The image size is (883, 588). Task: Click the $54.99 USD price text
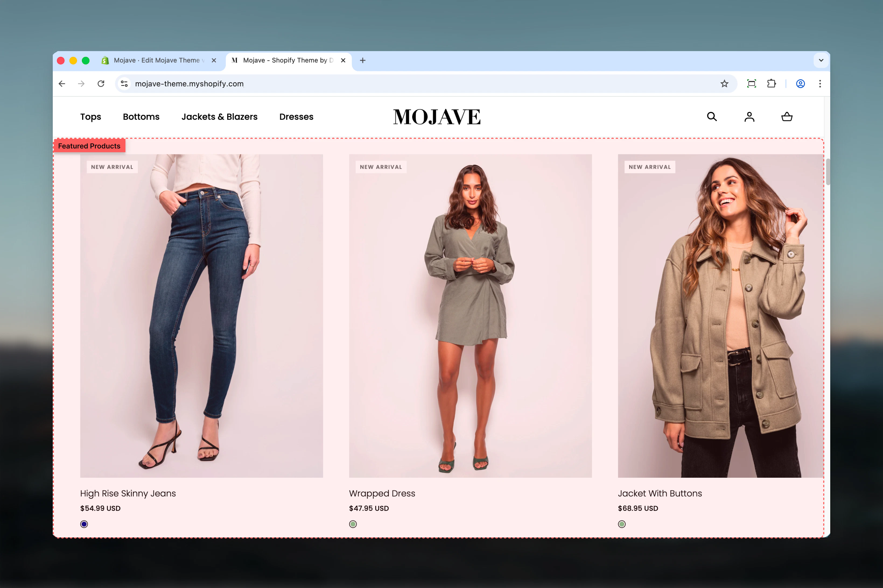[100, 508]
